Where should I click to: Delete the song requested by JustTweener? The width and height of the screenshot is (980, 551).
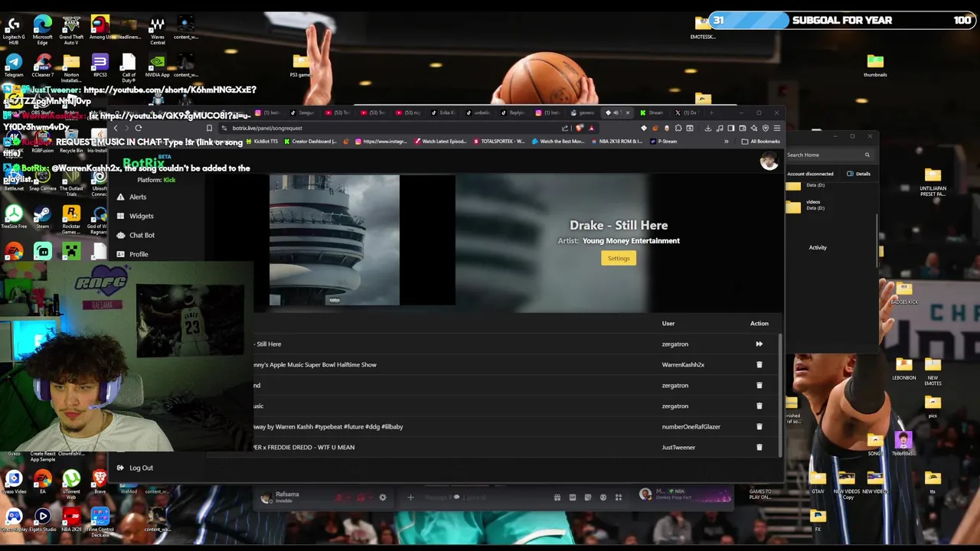click(x=759, y=448)
